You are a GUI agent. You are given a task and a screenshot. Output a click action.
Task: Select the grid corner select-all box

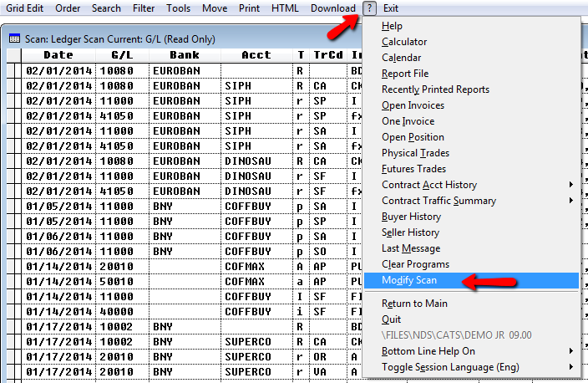click(14, 55)
